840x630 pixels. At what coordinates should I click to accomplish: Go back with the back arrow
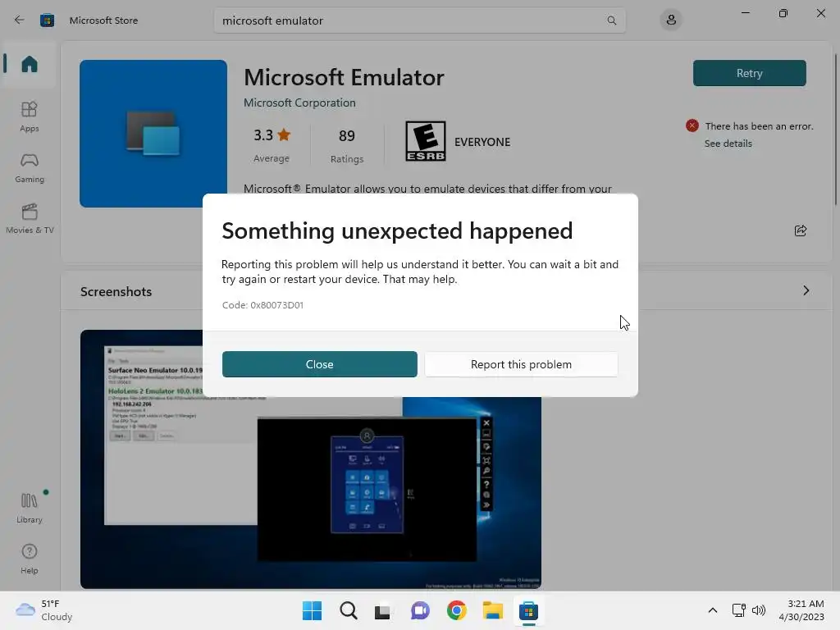pyautogui.click(x=20, y=21)
